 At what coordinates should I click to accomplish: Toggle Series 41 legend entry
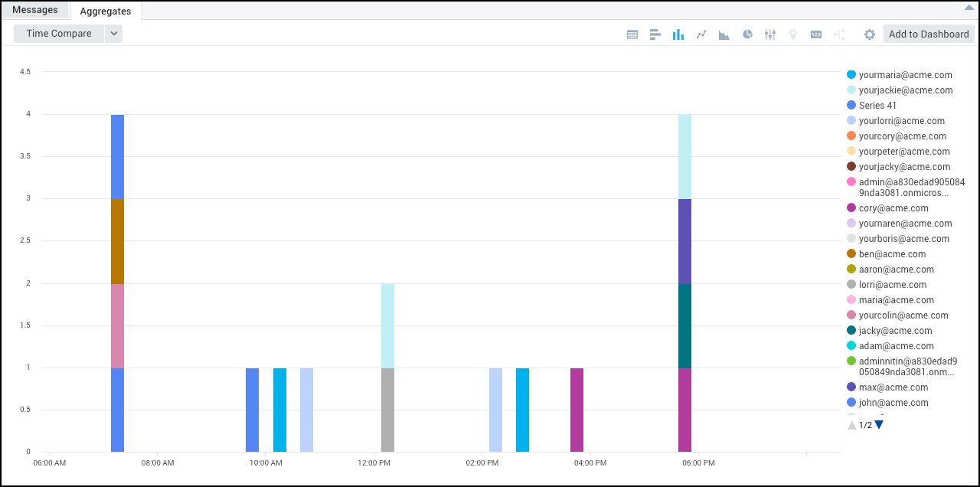point(877,106)
